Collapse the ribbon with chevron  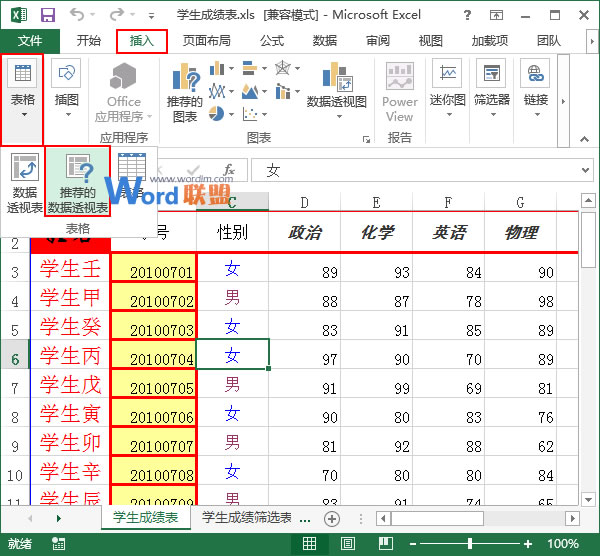pos(584,139)
